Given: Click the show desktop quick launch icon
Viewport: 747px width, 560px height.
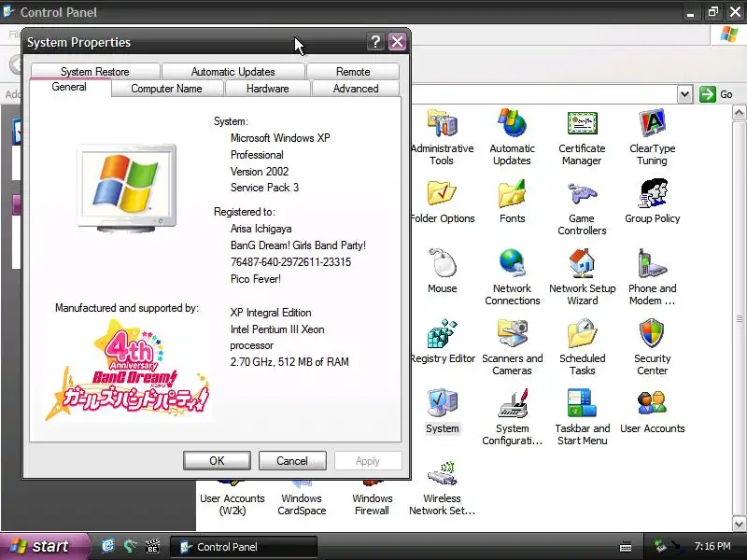Looking at the screenshot, I should click(130, 546).
